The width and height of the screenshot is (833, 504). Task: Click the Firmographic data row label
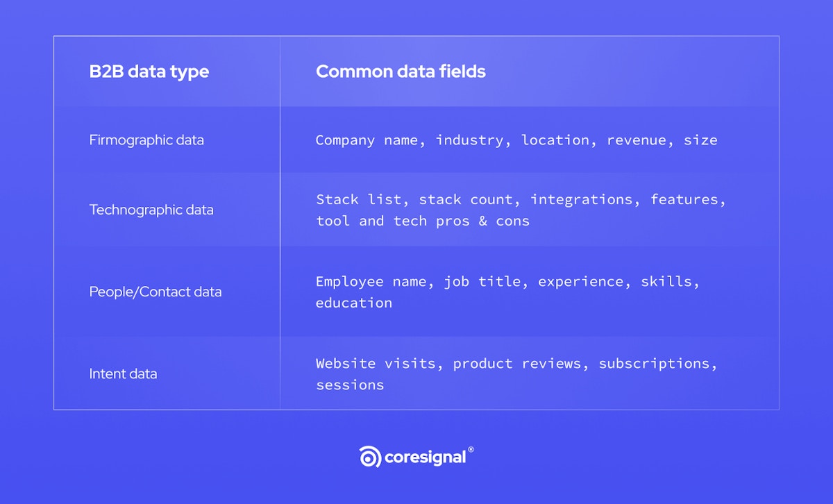click(146, 140)
